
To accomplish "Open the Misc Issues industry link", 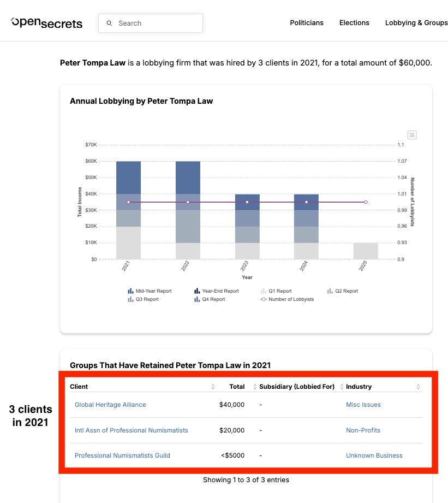I will coord(363,405).
